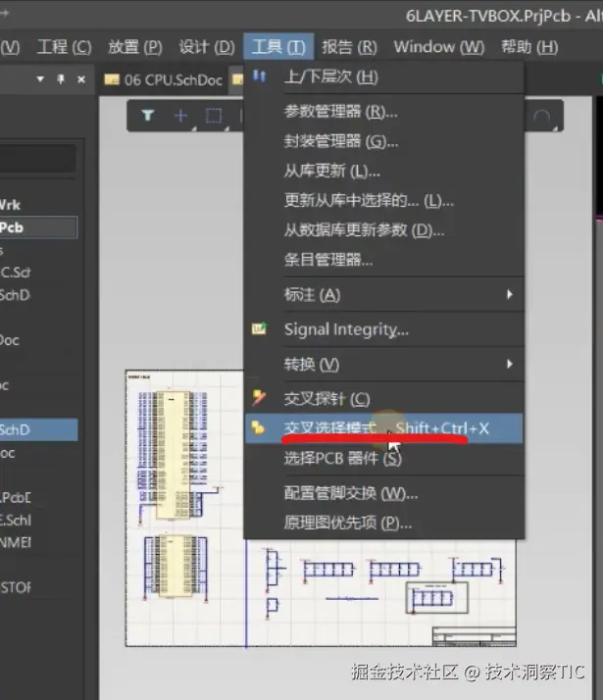Image resolution: width=603 pixels, height=700 pixels.
Task: Select the Pcb project node in tree
Action: pos(38,227)
